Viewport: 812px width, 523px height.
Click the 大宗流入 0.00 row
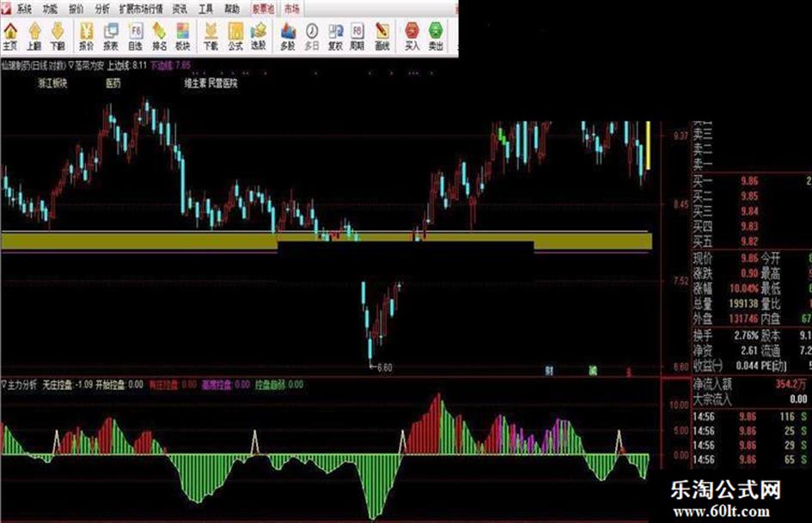750,399
